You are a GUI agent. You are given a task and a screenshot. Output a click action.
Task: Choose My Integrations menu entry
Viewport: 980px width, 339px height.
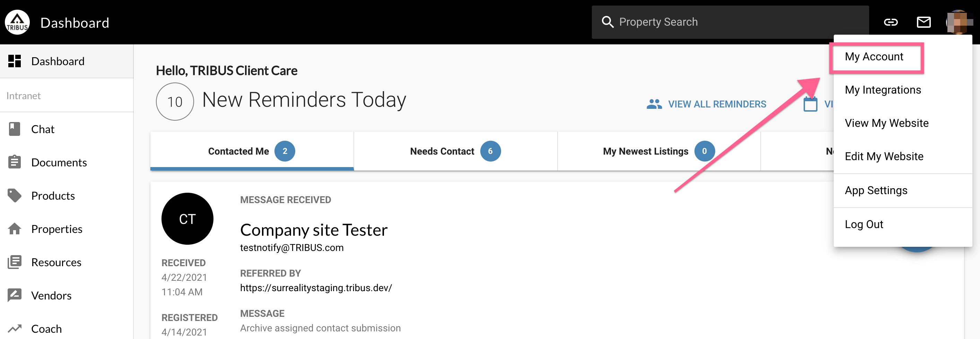883,90
